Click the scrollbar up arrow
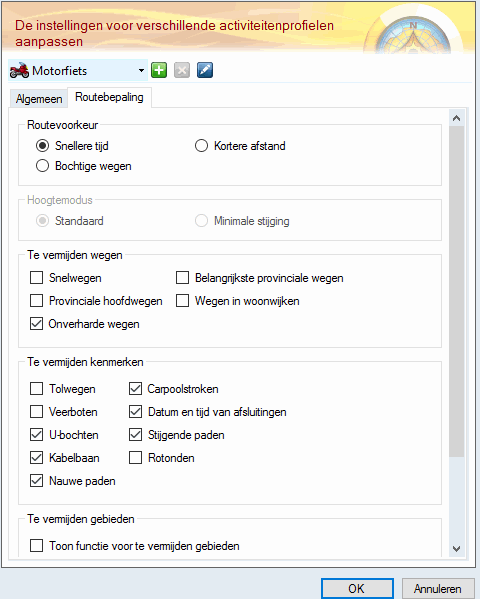Viewport: 480px width, 599px height. tap(456, 118)
